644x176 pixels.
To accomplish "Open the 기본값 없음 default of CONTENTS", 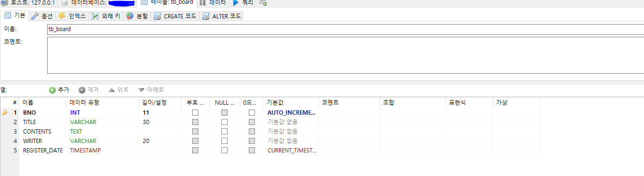I will pos(291,131).
